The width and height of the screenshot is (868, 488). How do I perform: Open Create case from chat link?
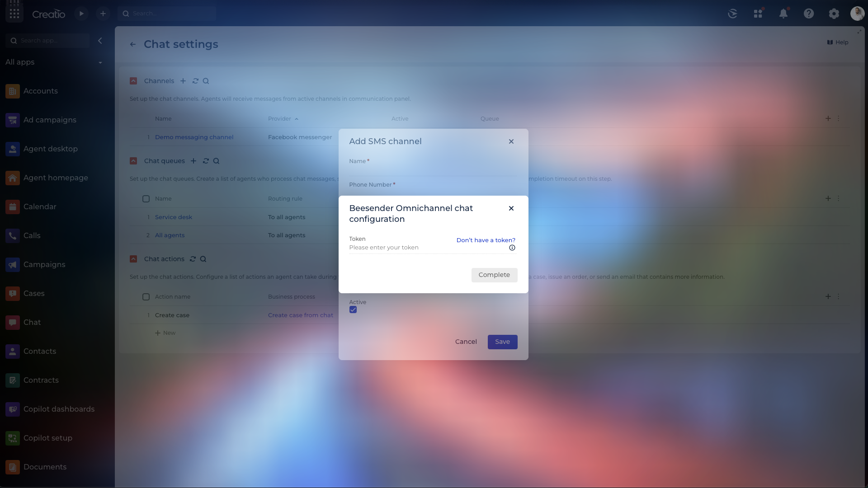point(300,315)
